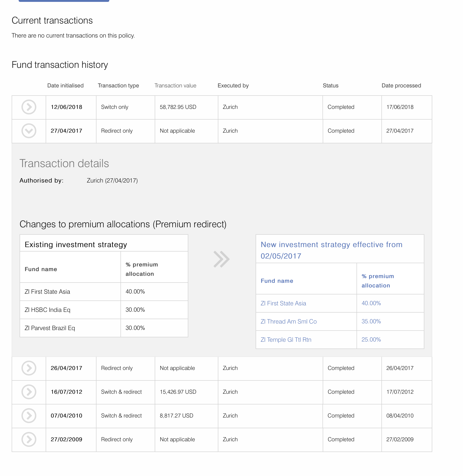Click the Current transactions heading

point(52,21)
